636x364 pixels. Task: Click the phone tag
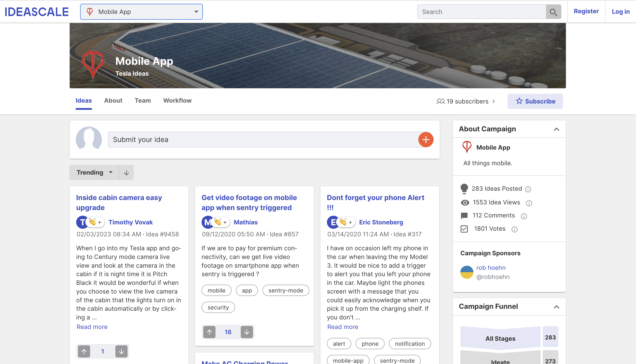click(370, 344)
